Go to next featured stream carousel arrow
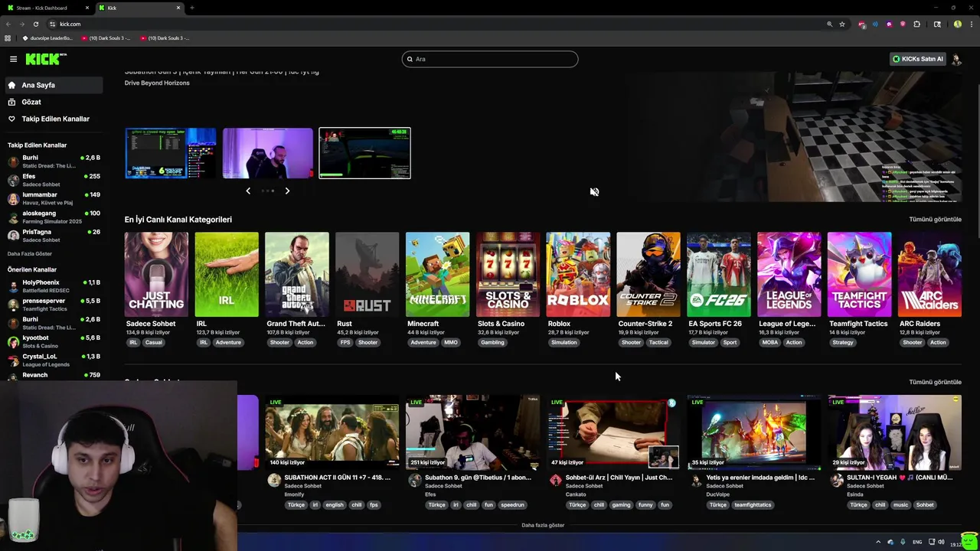 pos(287,191)
